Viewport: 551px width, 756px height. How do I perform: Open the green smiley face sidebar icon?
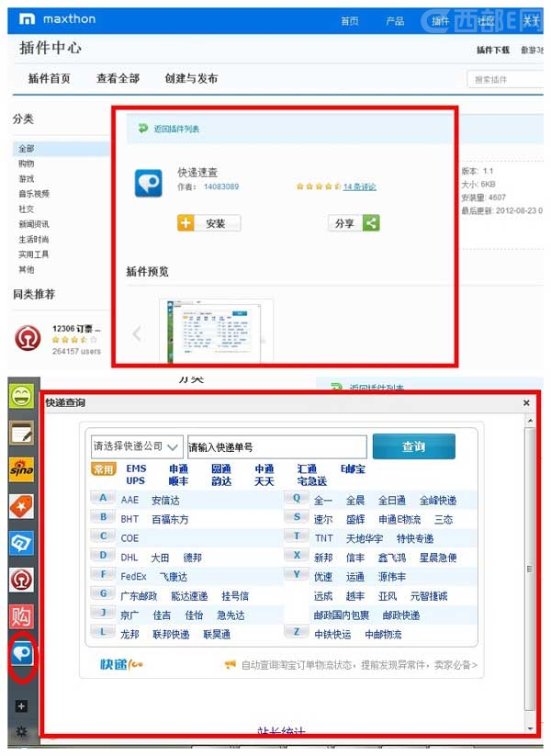(22, 397)
